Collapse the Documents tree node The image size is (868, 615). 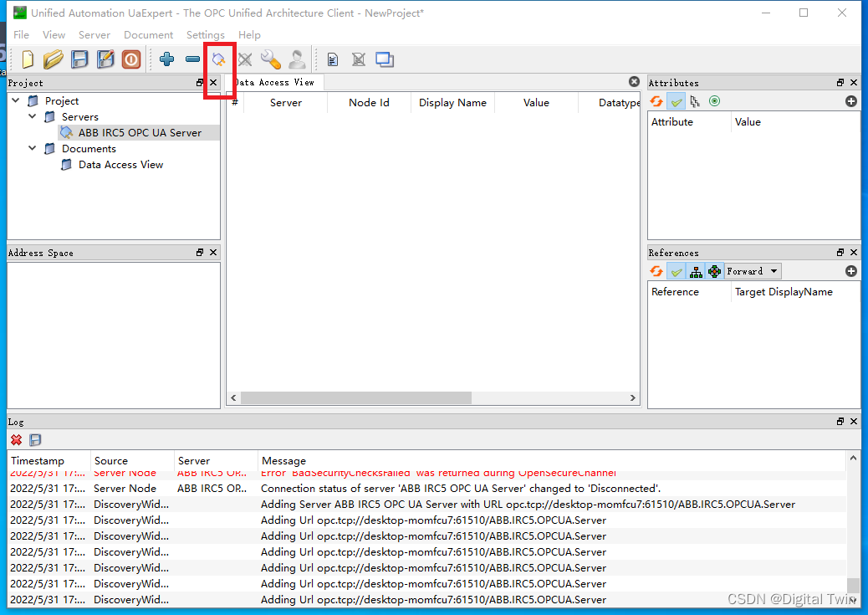[32, 148]
